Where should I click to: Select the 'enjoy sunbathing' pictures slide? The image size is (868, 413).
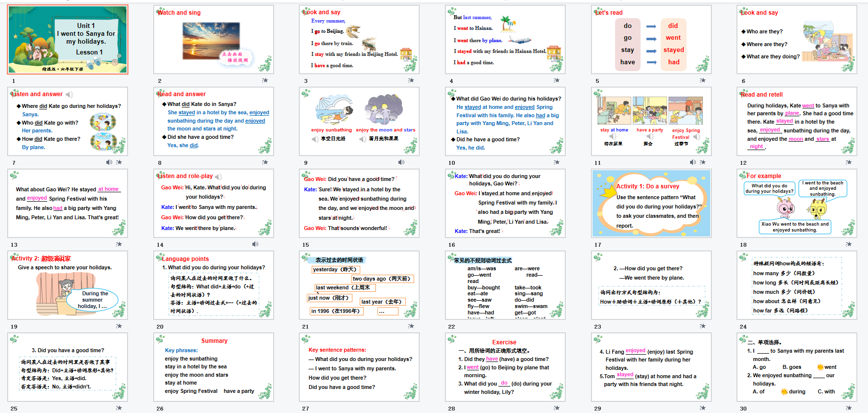(359, 122)
